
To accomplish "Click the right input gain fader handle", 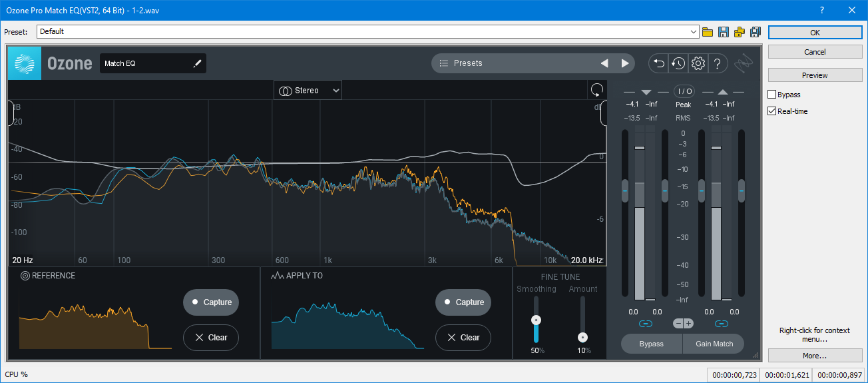I will coord(664,191).
